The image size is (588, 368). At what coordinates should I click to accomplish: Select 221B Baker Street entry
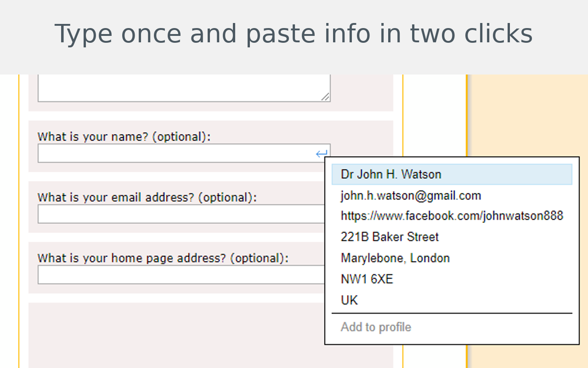tap(452, 237)
